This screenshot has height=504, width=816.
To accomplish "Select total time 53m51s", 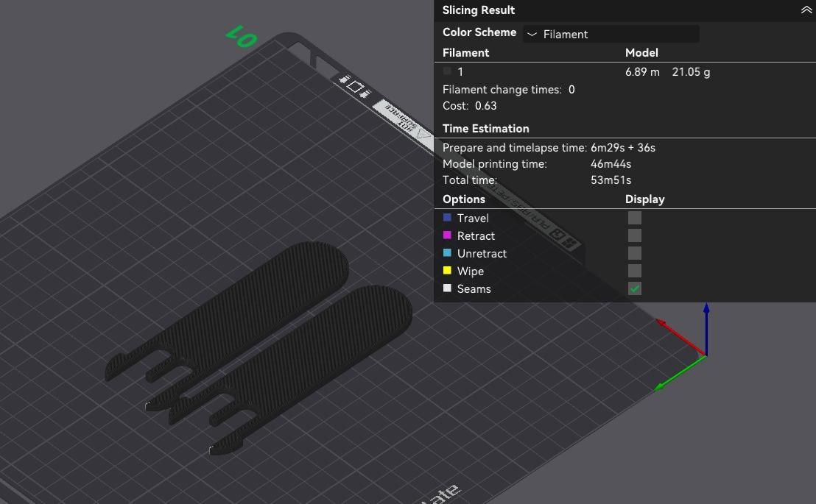I will (x=611, y=180).
